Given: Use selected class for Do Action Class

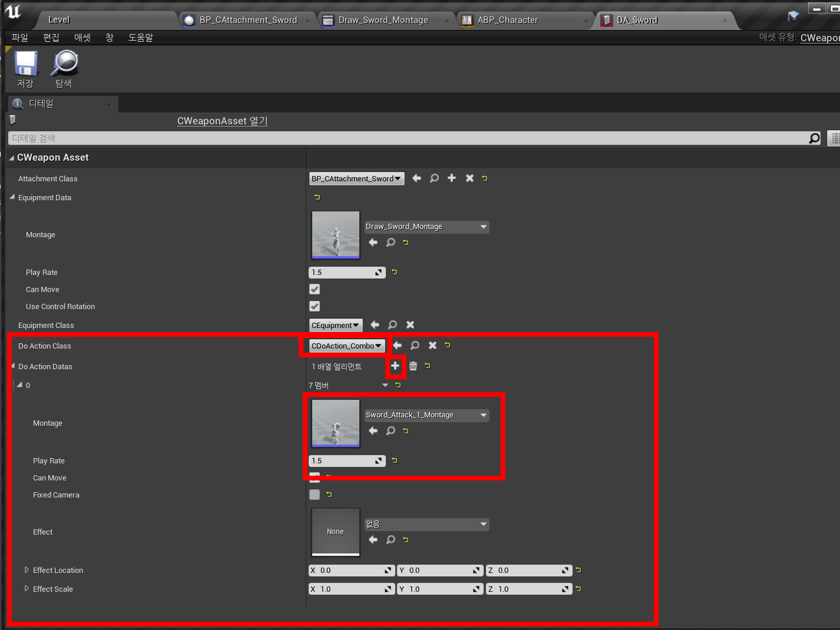Looking at the screenshot, I should click(x=397, y=345).
